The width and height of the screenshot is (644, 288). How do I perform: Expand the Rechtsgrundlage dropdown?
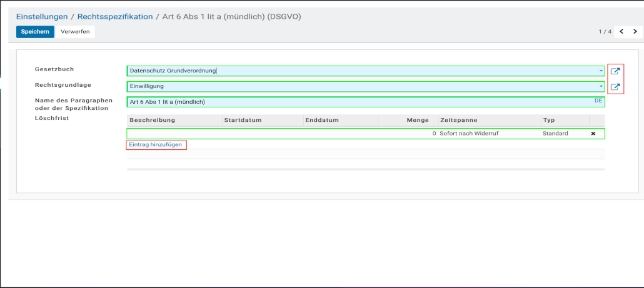(601, 86)
